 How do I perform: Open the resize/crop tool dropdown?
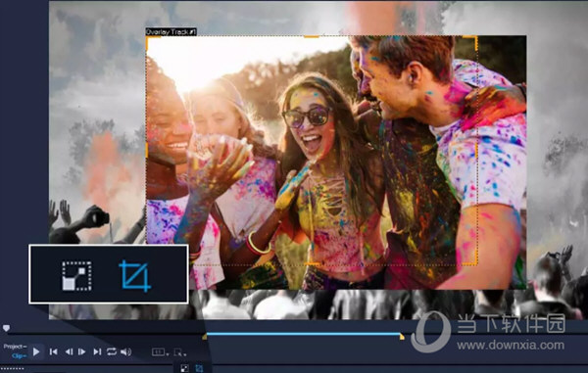coord(180,352)
